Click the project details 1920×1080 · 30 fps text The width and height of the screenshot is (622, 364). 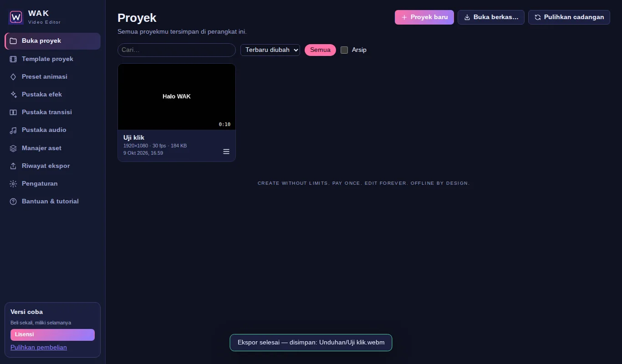point(155,146)
